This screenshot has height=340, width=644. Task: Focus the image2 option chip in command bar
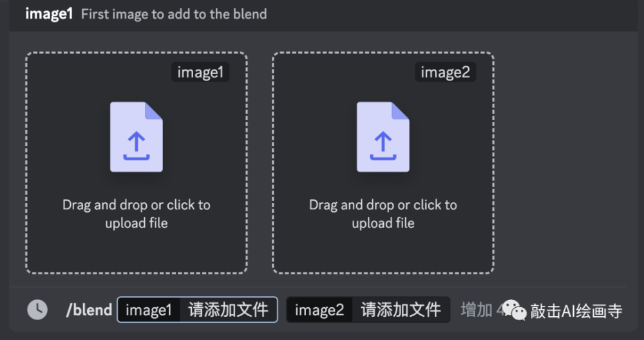tap(319, 310)
